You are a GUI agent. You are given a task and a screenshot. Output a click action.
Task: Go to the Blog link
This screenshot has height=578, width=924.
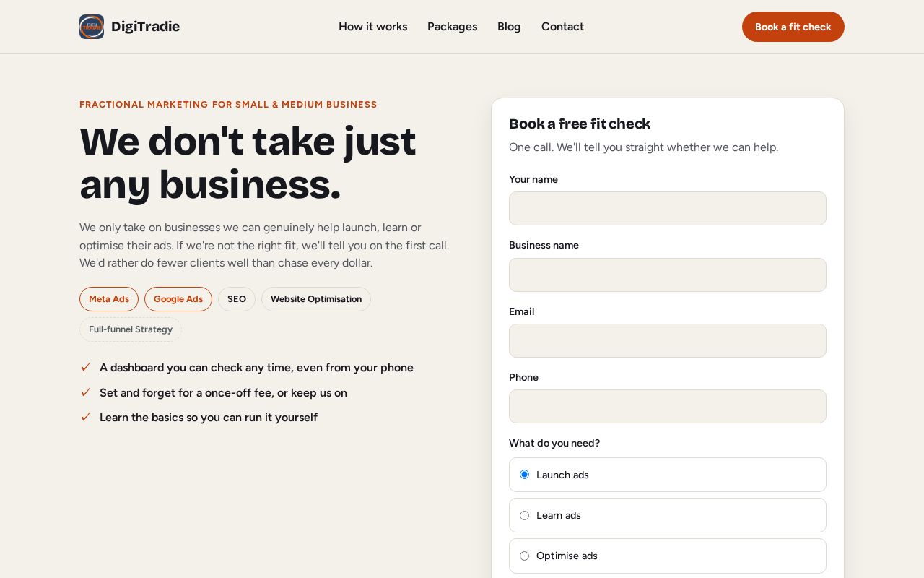click(509, 27)
